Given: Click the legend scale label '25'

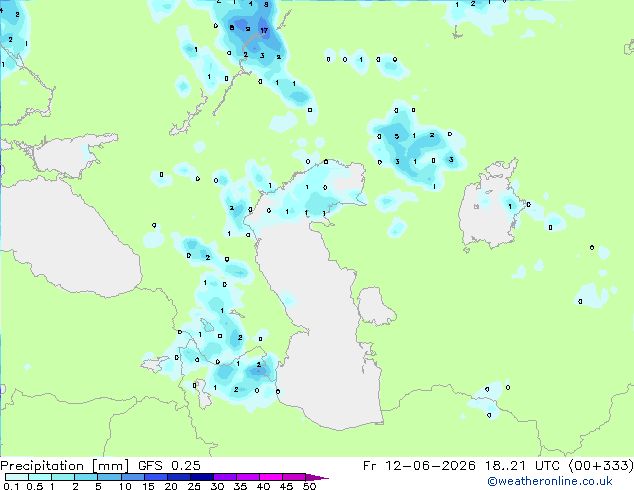Looking at the screenshot, I should point(194,486).
